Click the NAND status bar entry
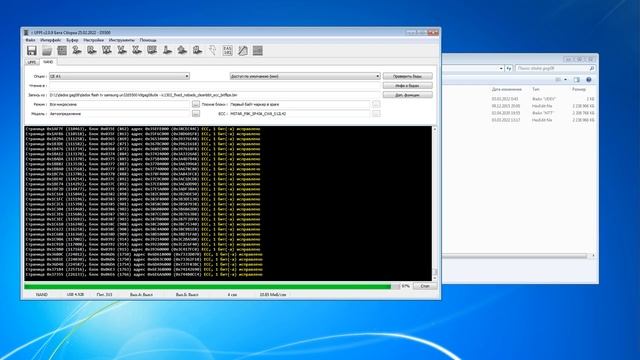640x360 pixels. point(42,294)
